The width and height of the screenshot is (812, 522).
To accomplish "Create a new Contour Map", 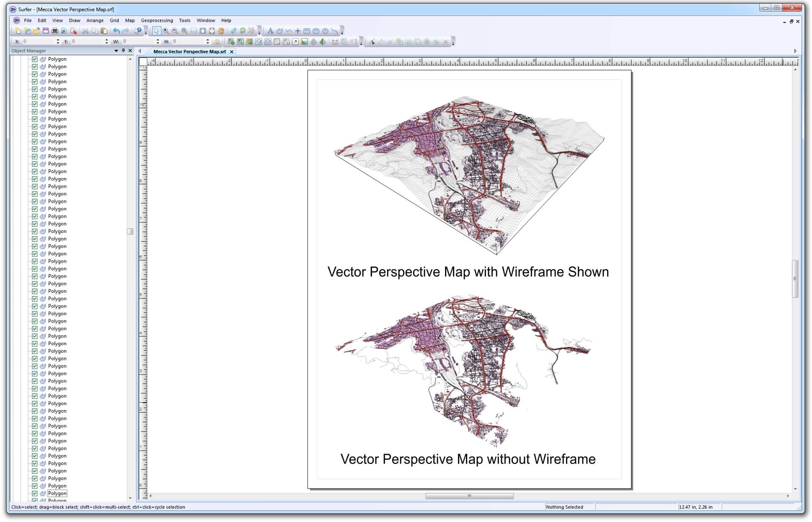I will click(249, 41).
